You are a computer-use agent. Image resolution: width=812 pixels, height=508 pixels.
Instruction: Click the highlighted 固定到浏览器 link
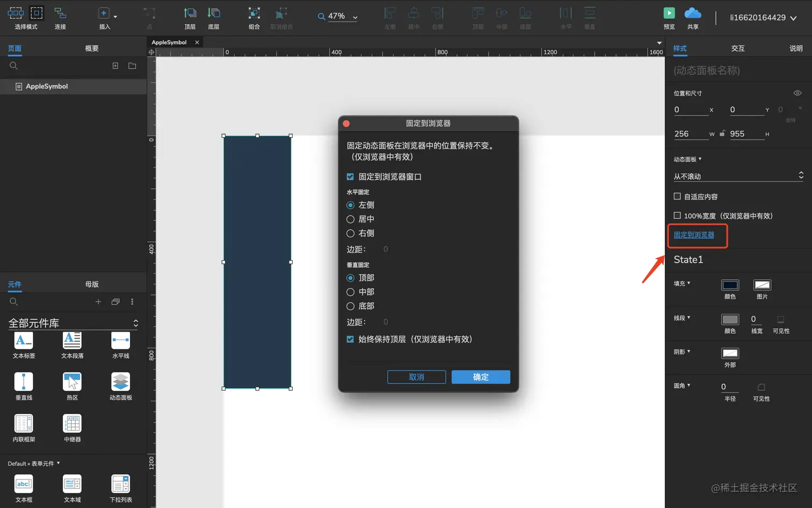(696, 235)
